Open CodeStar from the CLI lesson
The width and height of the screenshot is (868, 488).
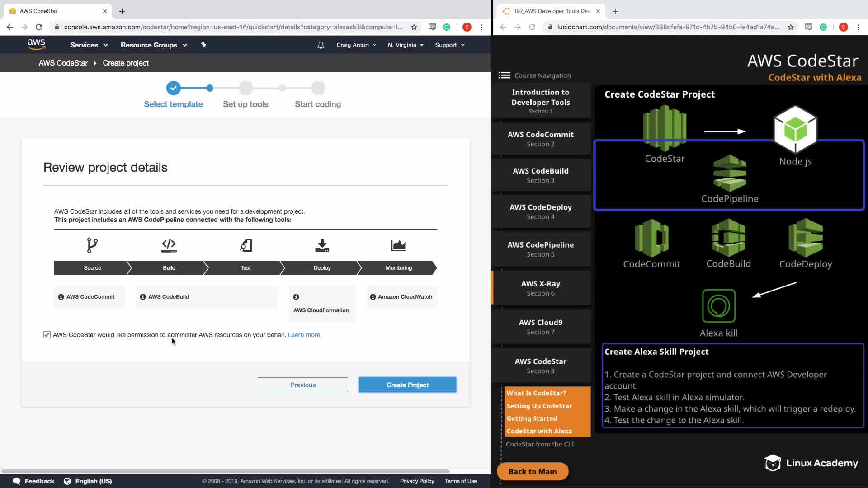pos(540,444)
